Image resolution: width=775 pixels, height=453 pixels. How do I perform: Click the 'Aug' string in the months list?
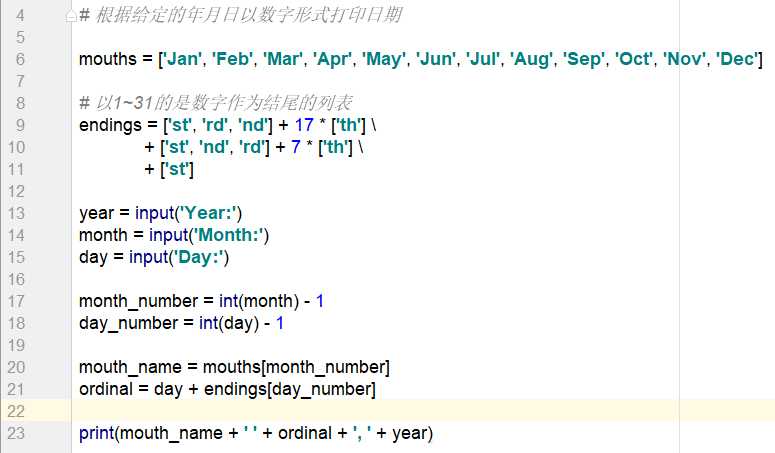pos(532,59)
